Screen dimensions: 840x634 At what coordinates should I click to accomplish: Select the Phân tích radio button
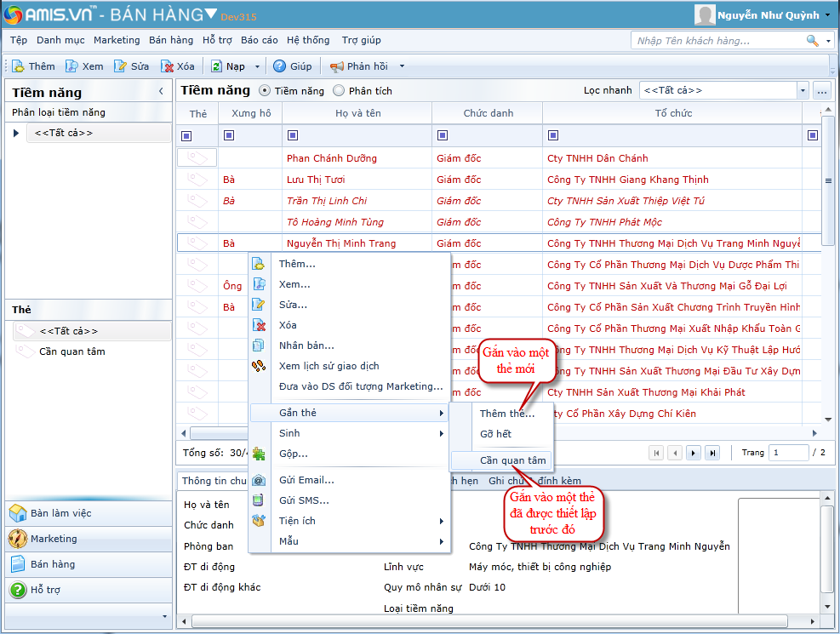pos(339,91)
